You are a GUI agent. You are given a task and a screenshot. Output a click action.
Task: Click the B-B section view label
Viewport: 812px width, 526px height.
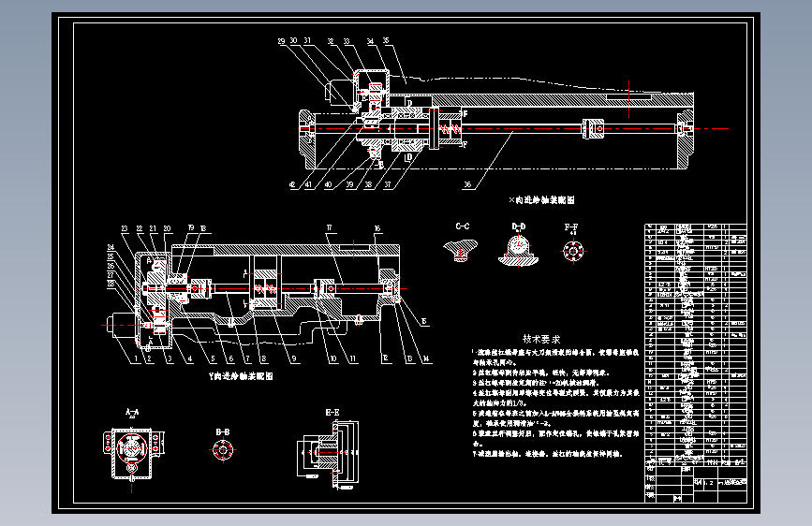tap(223, 431)
